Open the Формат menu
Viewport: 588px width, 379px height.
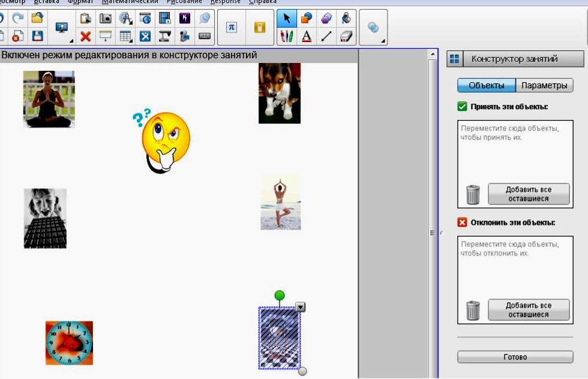80,2
